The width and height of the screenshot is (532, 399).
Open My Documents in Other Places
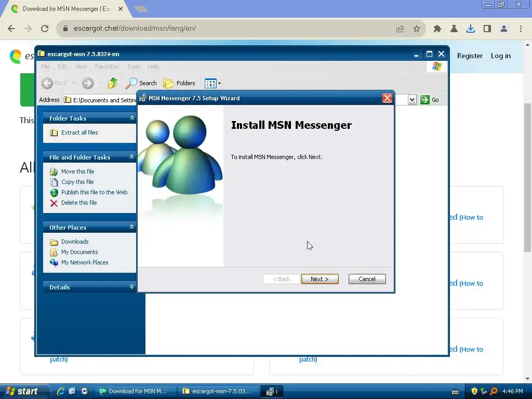click(79, 252)
